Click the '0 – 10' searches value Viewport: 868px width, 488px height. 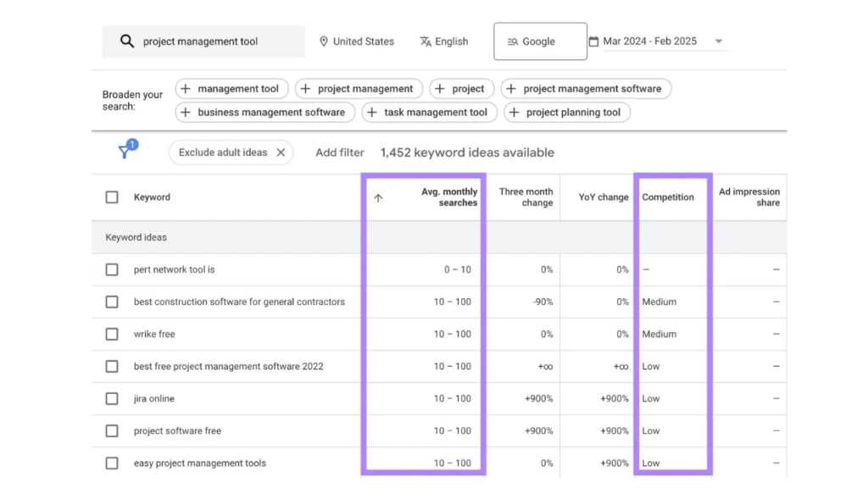click(457, 269)
